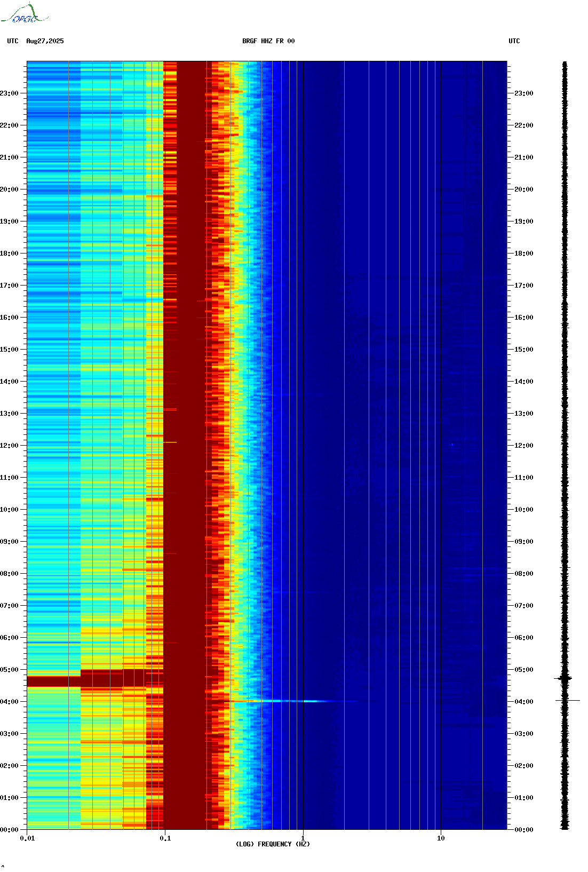Viewport: 588px width, 872px height.
Task: Click the 10:00 label on the left time axis
Action: (x=9, y=510)
